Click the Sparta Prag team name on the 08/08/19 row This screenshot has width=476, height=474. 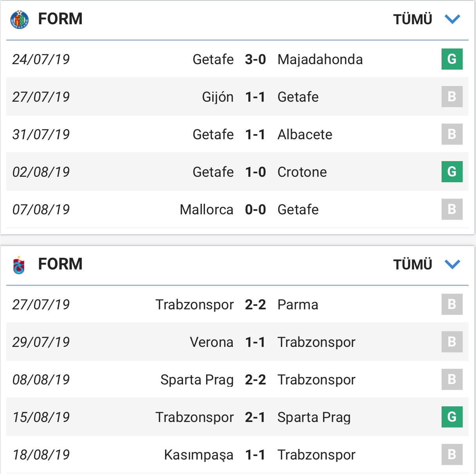point(198,379)
